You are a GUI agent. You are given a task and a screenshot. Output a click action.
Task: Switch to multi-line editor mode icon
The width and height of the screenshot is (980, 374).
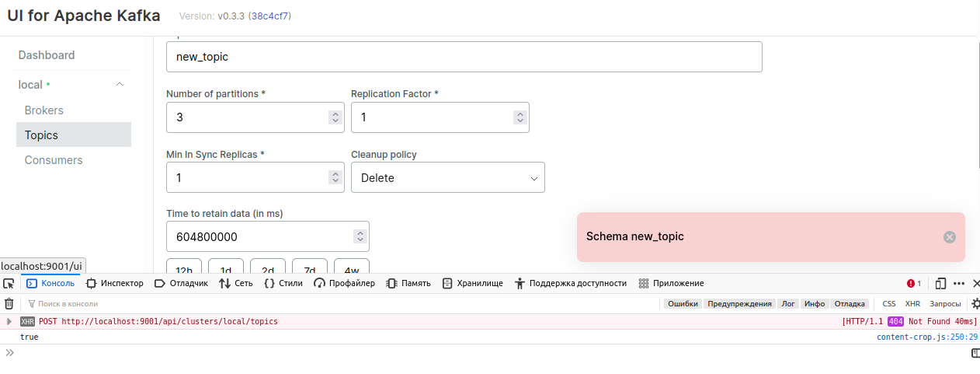[x=975, y=352]
